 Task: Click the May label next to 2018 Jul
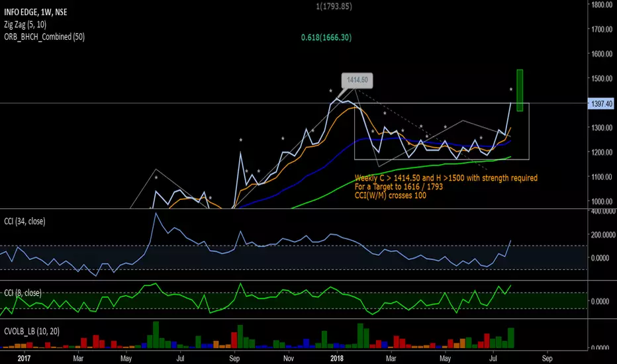tap(445, 359)
